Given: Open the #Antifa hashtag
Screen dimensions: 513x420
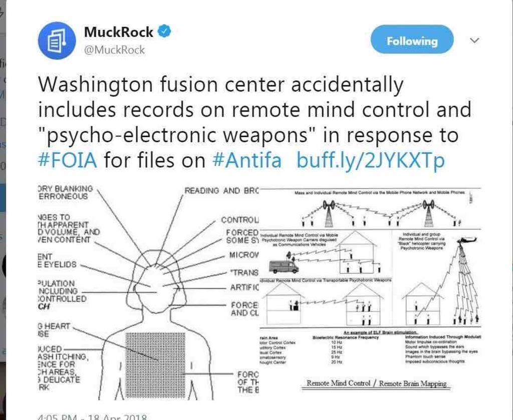Looking at the screenshot, I should point(247,160).
